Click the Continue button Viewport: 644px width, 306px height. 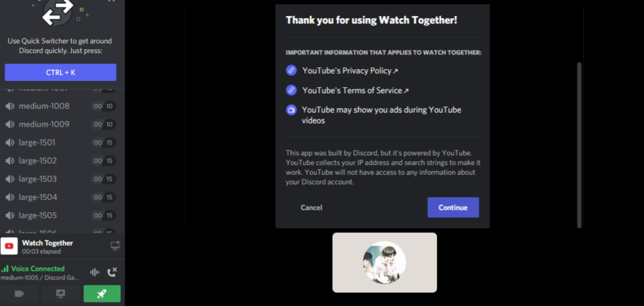453,208
